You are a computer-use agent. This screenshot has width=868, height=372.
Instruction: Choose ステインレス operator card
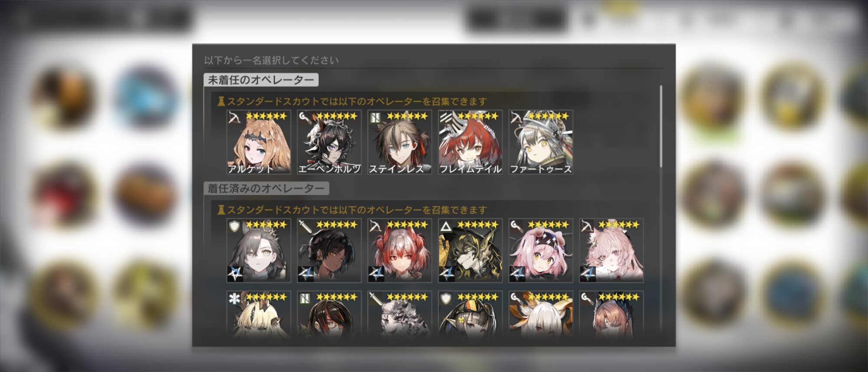400,142
